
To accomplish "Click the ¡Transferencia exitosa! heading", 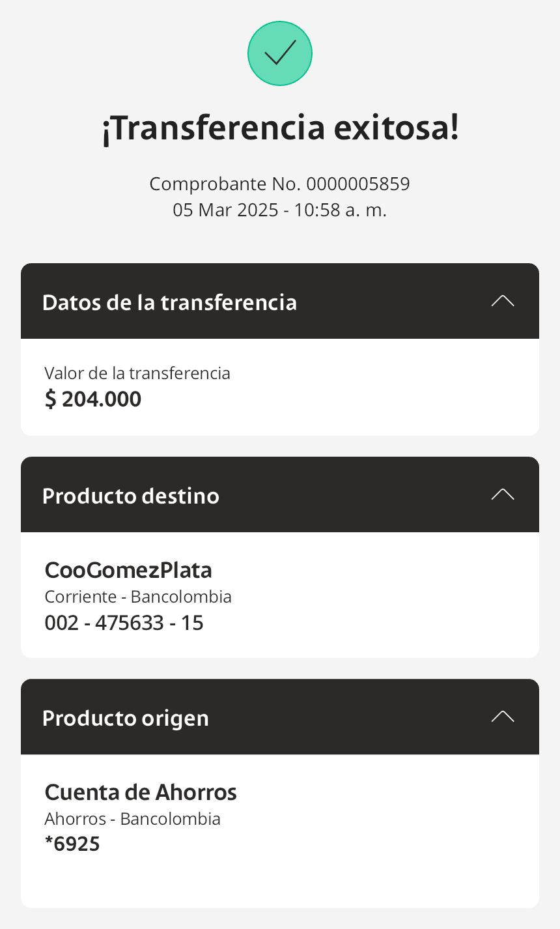I will tap(280, 128).
